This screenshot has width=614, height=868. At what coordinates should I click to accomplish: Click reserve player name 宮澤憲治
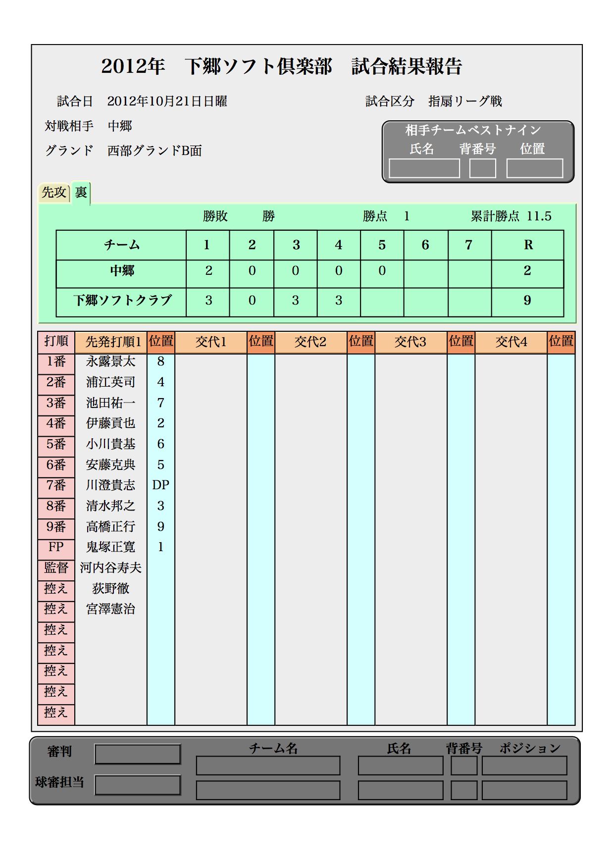(111, 609)
